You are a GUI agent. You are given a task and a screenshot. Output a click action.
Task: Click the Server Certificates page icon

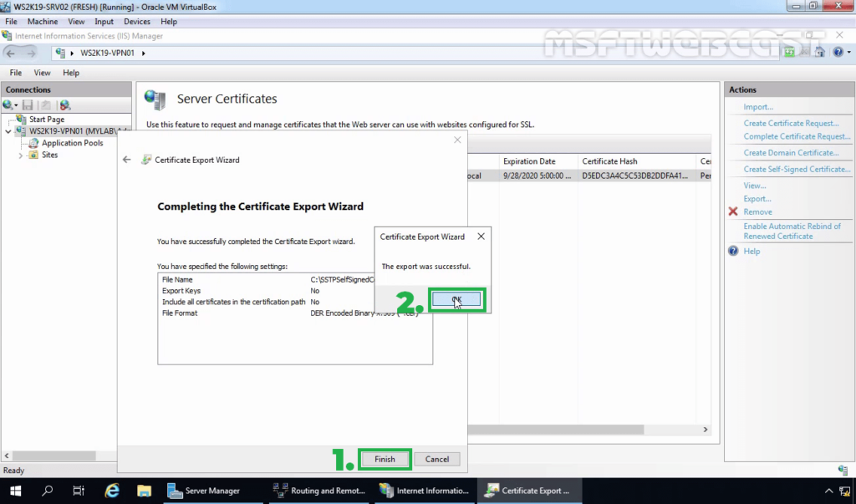(x=155, y=99)
